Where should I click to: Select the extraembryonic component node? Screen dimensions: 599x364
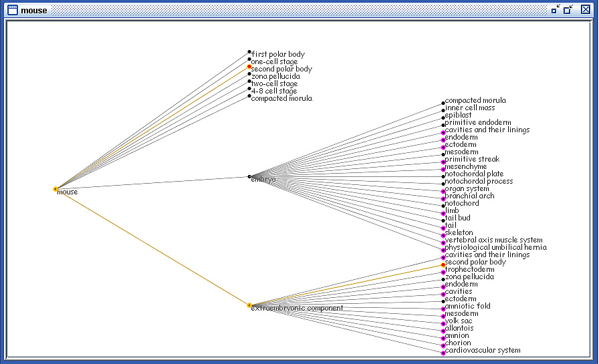pos(249,305)
